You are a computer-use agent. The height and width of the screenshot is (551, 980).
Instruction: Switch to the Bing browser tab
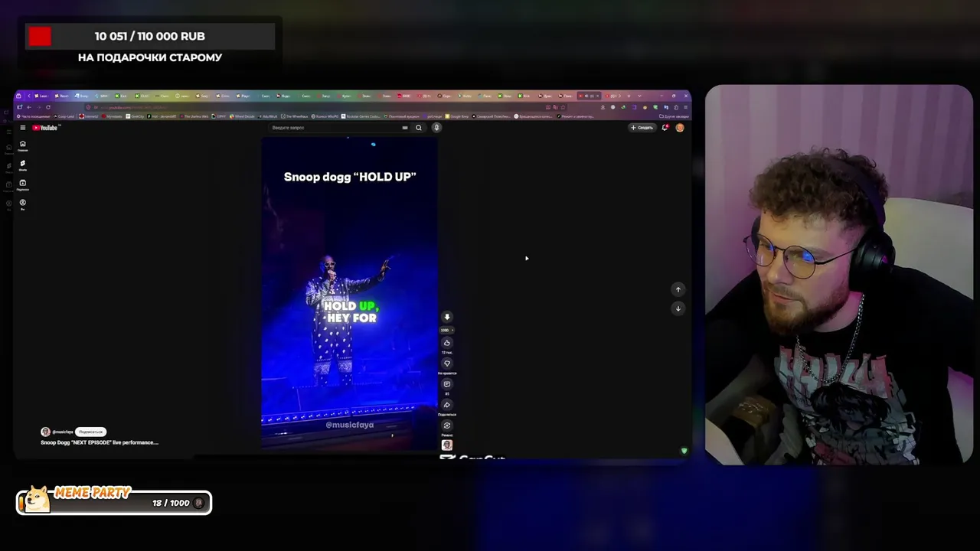point(81,96)
